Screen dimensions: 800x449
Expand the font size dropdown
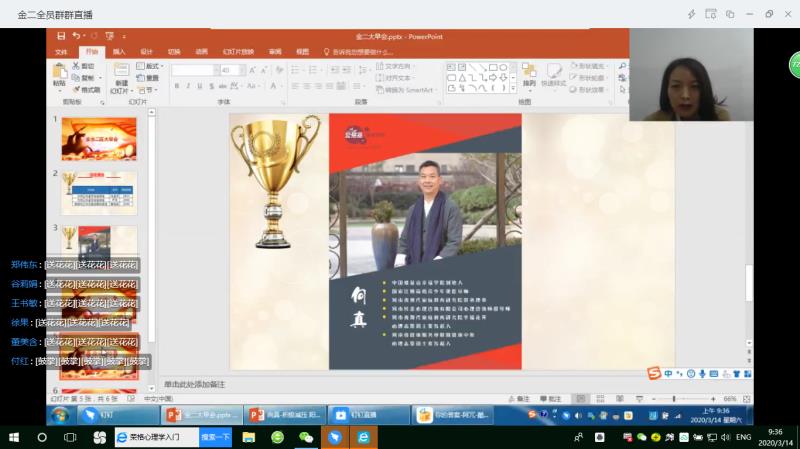click(240, 70)
